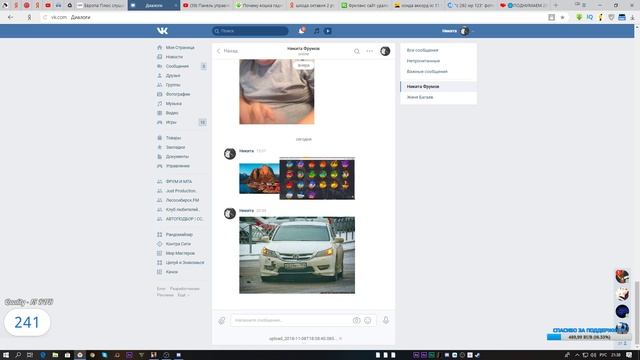Open the taskbar action center icon

[629, 355]
